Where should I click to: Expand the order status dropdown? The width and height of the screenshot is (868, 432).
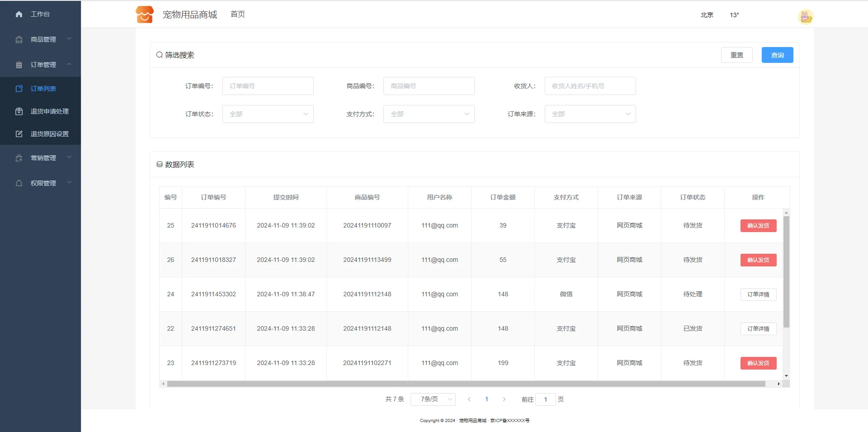(268, 114)
